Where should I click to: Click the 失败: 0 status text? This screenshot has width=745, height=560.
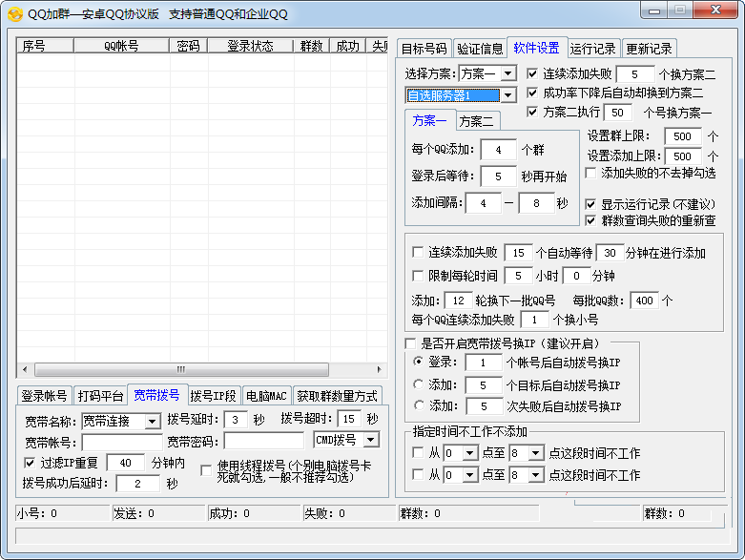click(x=324, y=513)
